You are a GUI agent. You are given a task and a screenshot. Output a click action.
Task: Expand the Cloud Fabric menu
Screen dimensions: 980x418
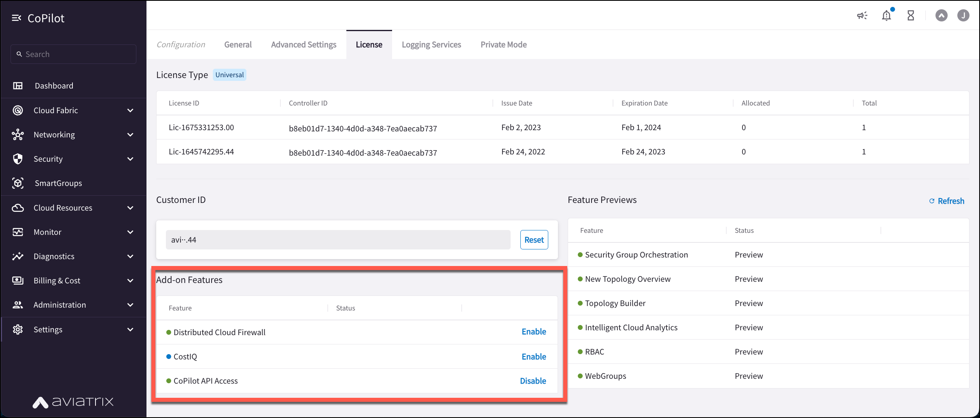coord(130,110)
